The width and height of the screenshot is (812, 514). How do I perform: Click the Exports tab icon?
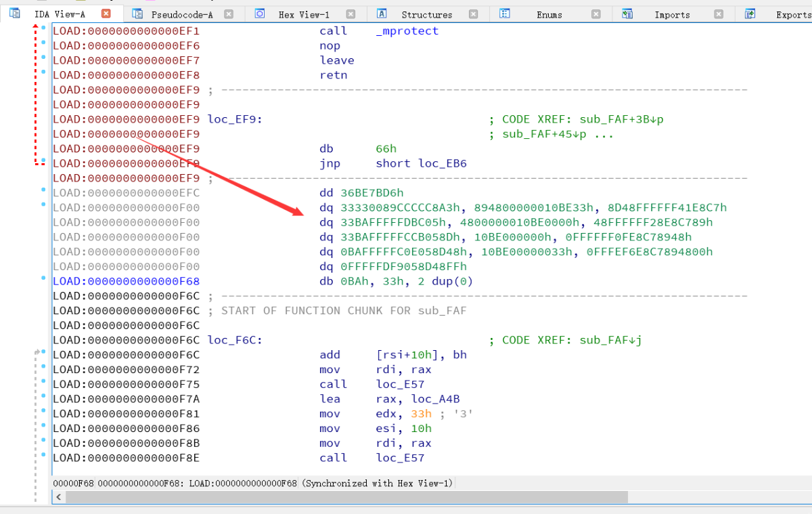pos(750,14)
